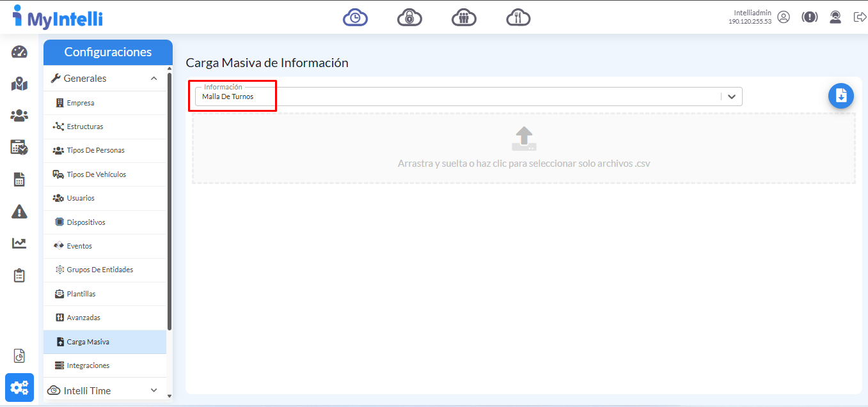868x407 pixels.
Task: Click the CSV file drop upload area
Action: tap(523, 148)
